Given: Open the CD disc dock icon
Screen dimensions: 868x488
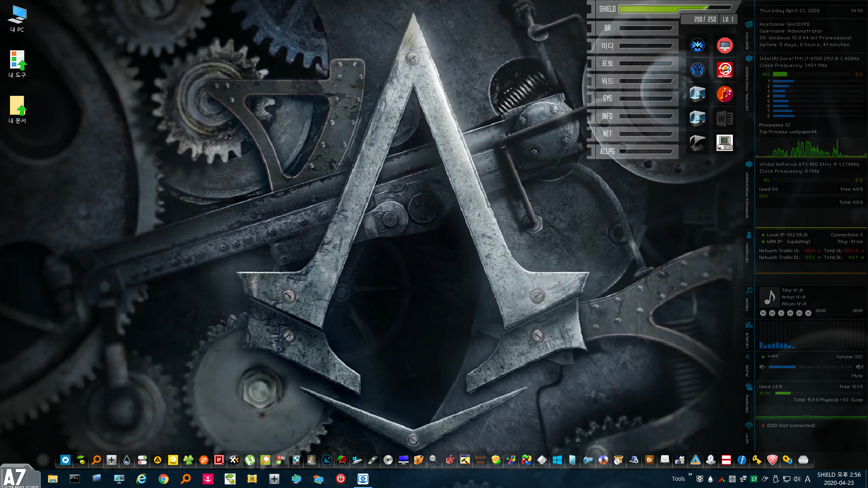Looking at the screenshot, I should tap(388, 460).
